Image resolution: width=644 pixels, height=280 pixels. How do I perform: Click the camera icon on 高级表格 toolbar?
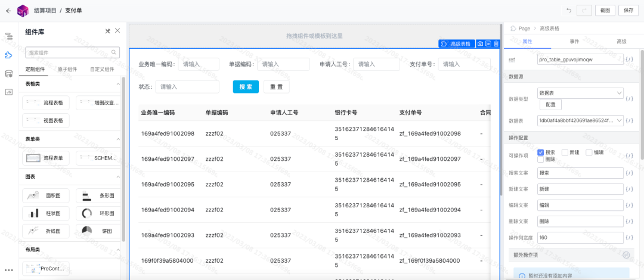[480, 44]
